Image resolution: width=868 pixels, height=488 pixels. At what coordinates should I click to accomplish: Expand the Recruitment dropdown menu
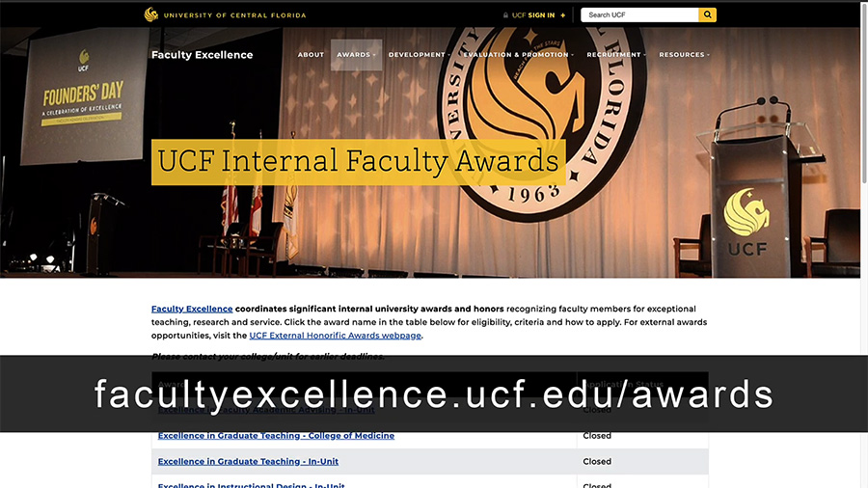point(616,55)
